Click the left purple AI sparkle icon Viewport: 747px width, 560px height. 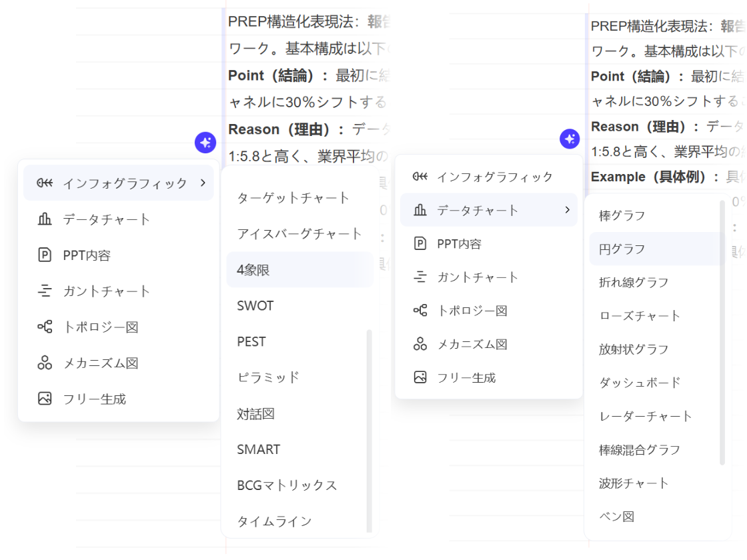tap(205, 142)
